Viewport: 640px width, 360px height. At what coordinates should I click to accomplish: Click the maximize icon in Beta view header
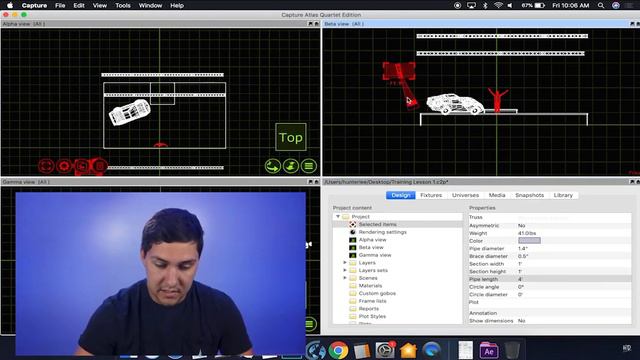pyautogui.click(x=638, y=24)
